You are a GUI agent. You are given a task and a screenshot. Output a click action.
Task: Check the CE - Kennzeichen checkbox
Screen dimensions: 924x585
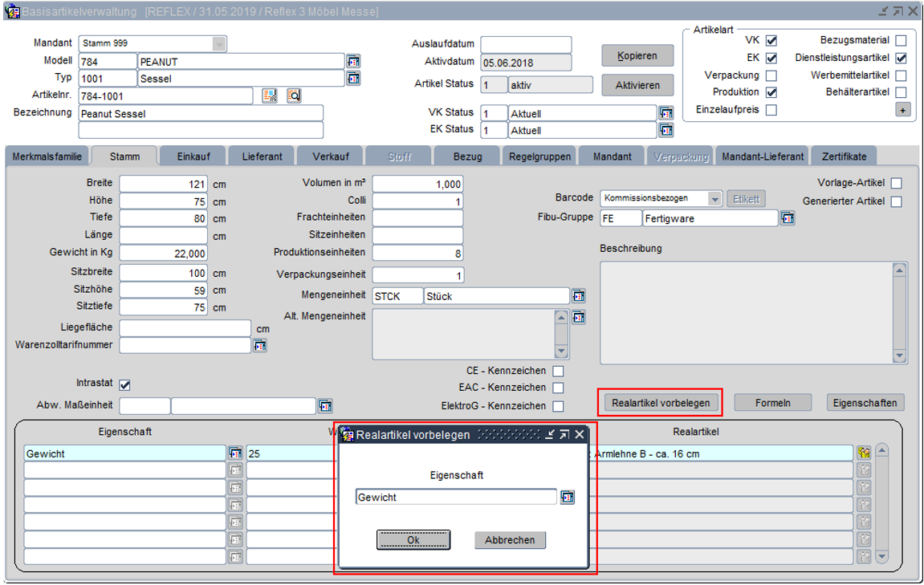pos(558,372)
